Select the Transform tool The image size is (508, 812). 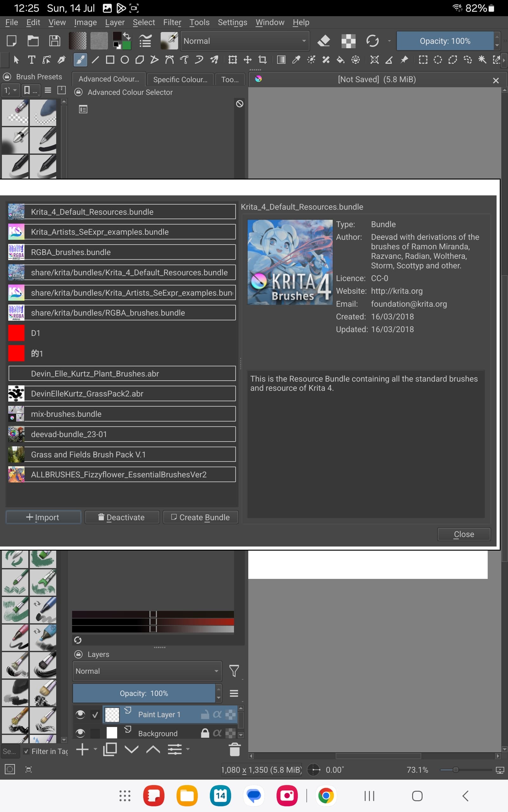[232, 60]
